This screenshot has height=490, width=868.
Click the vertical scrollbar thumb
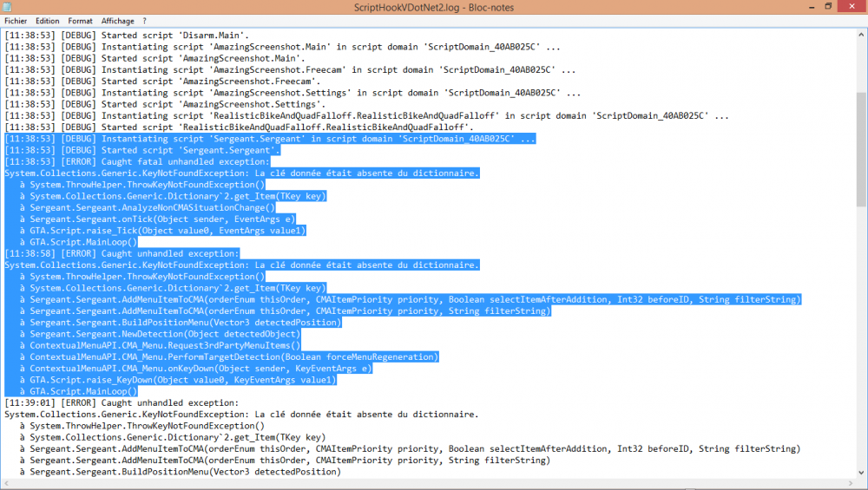(861, 149)
